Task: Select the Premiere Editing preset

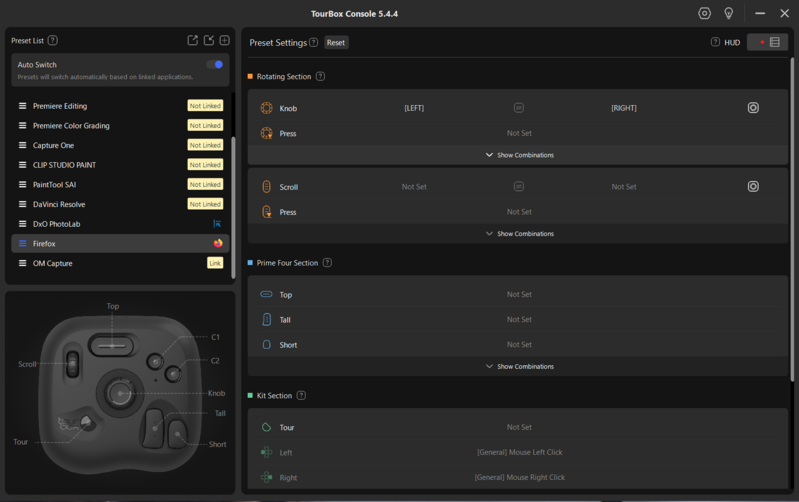Action: click(60, 106)
